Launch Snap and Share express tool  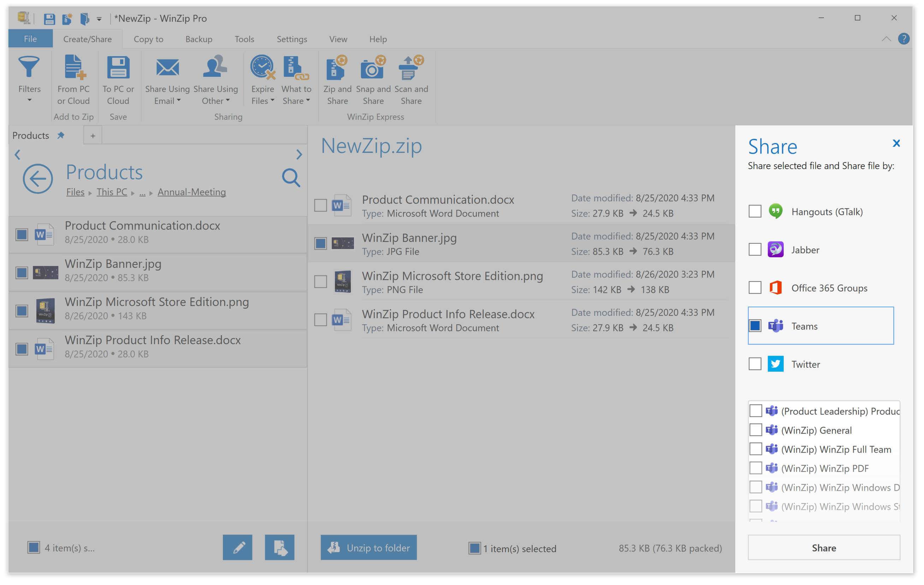point(373,79)
